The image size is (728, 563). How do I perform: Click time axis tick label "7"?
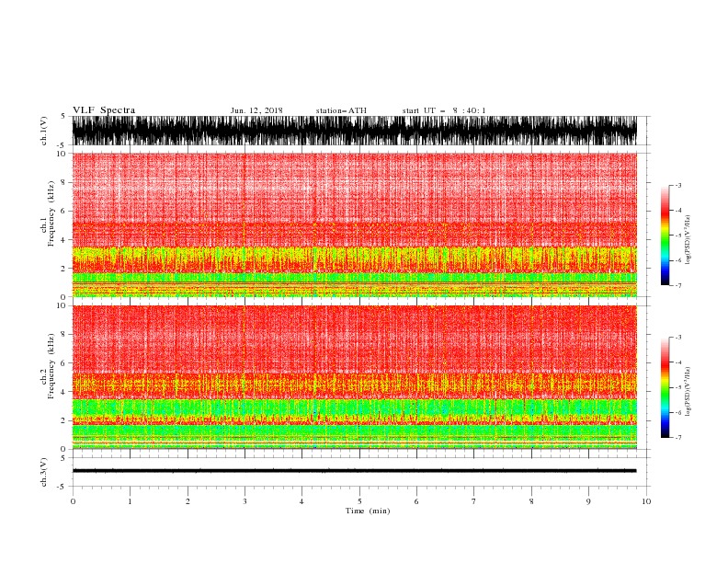coord(474,501)
